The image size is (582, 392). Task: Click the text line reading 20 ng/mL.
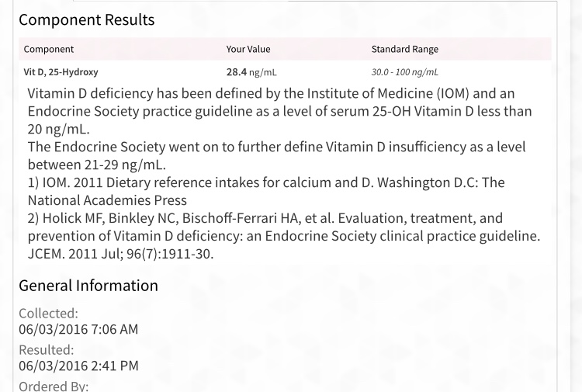click(x=58, y=129)
